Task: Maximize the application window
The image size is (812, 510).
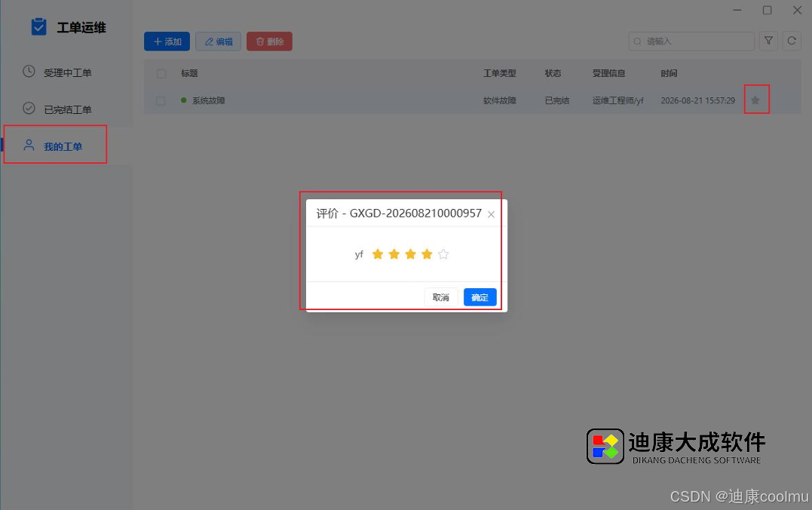Action: [767, 10]
